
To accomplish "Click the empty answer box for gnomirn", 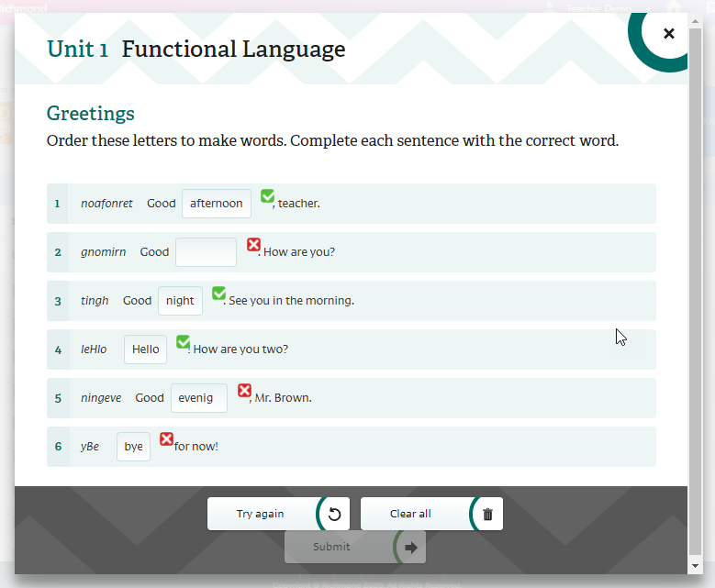I will 206,252.
